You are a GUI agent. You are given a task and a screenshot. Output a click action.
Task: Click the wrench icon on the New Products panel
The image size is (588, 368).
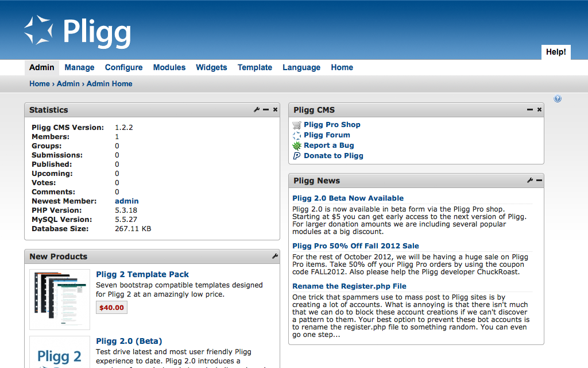tap(274, 256)
